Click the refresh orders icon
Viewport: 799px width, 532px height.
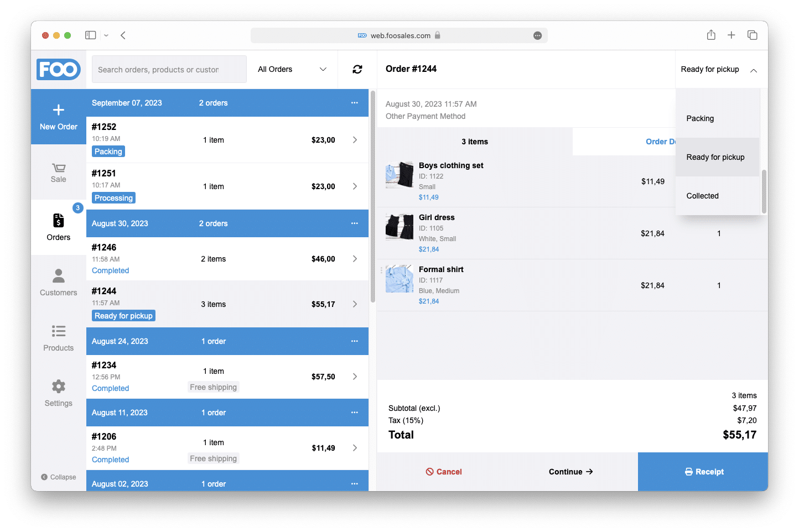pyautogui.click(x=357, y=69)
